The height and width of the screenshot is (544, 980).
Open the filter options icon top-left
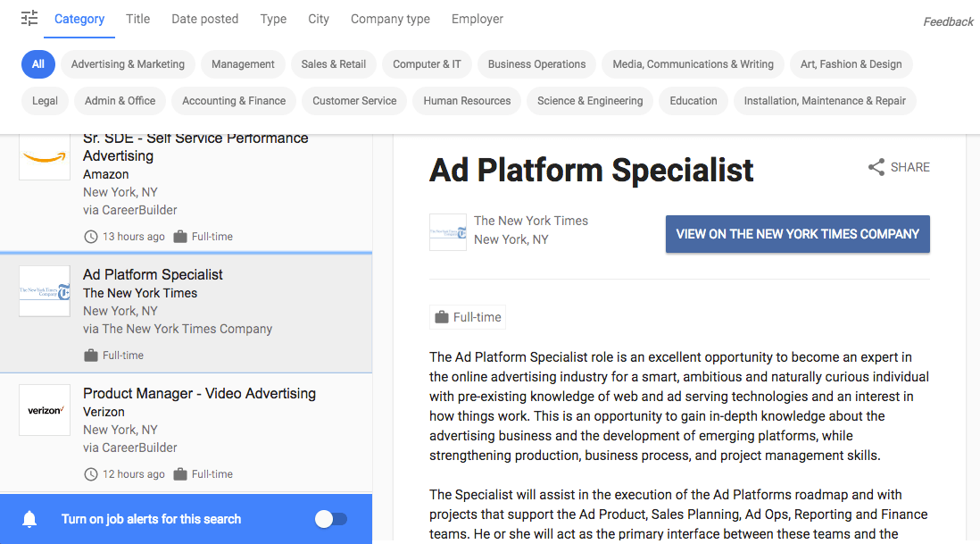pos(29,18)
